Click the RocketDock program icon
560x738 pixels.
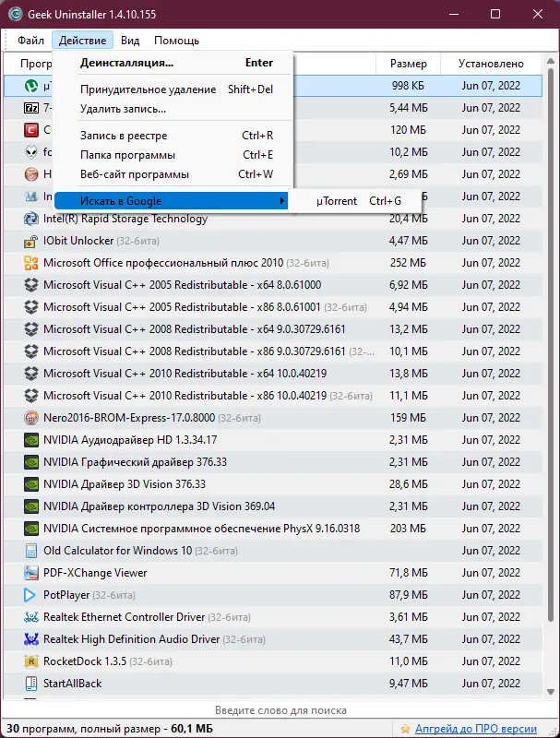tap(30, 661)
